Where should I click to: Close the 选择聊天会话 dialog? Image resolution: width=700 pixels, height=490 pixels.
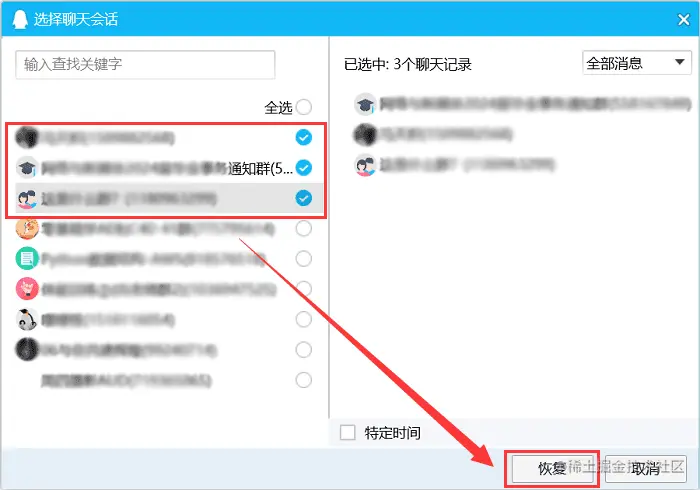pyautogui.click(x=683, y=19)
